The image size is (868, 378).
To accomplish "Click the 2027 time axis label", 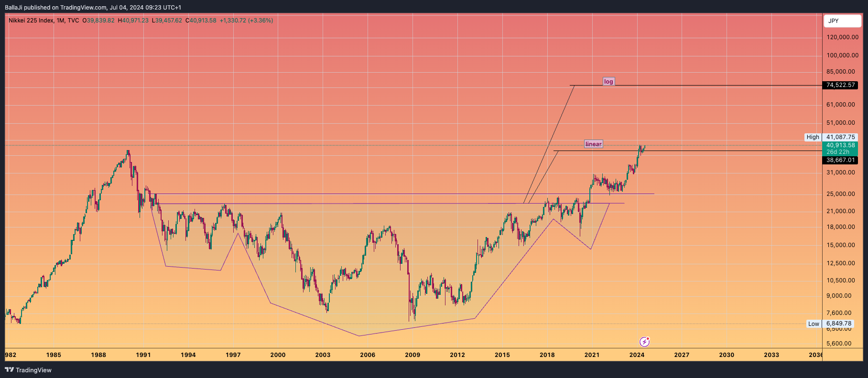I will click(682, 355).
